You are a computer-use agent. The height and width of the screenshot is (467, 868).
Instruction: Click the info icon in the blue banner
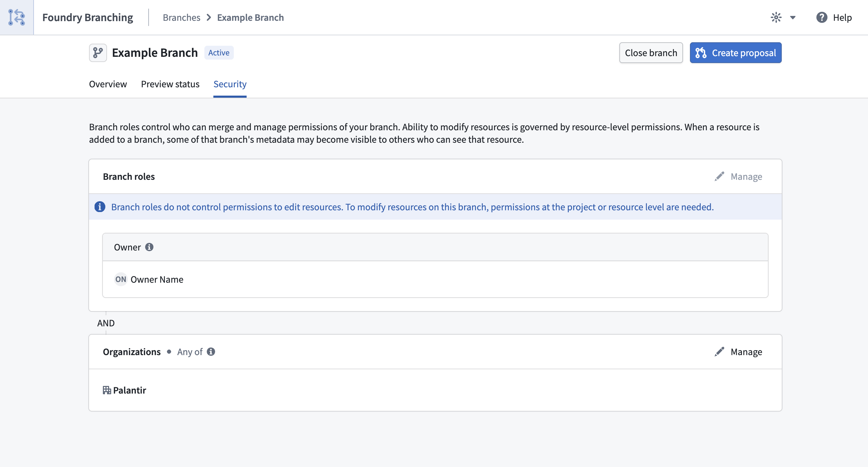coord(99,206)
